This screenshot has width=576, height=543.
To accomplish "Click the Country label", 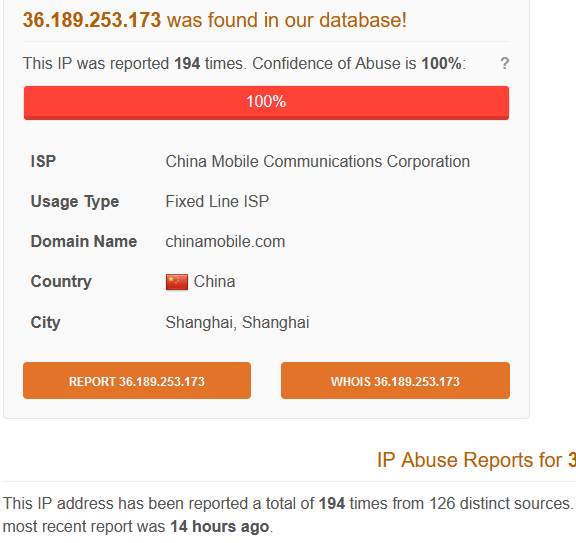I will coord(61,282).
